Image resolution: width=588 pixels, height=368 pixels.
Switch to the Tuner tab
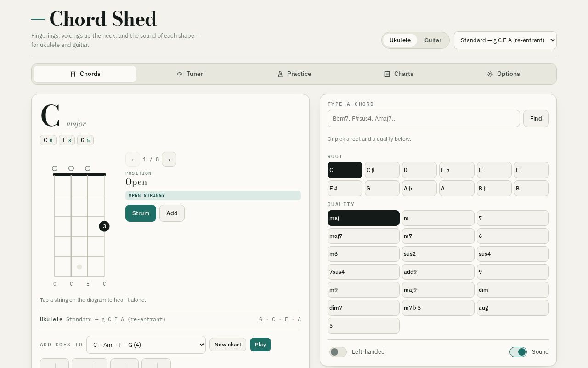point(190,74)
